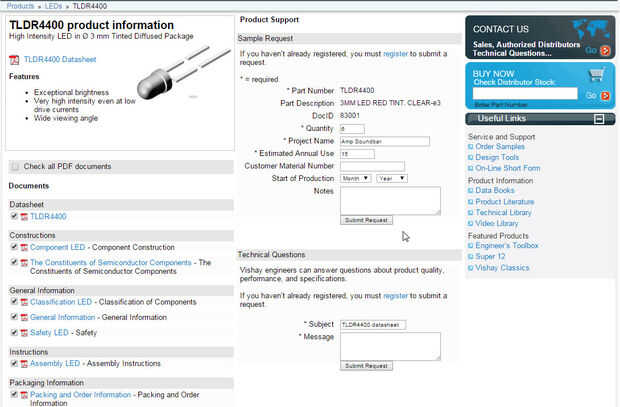Screen dimensions: 620x407
Task: Open the Order Samples link
Action: tap(499, 147)
